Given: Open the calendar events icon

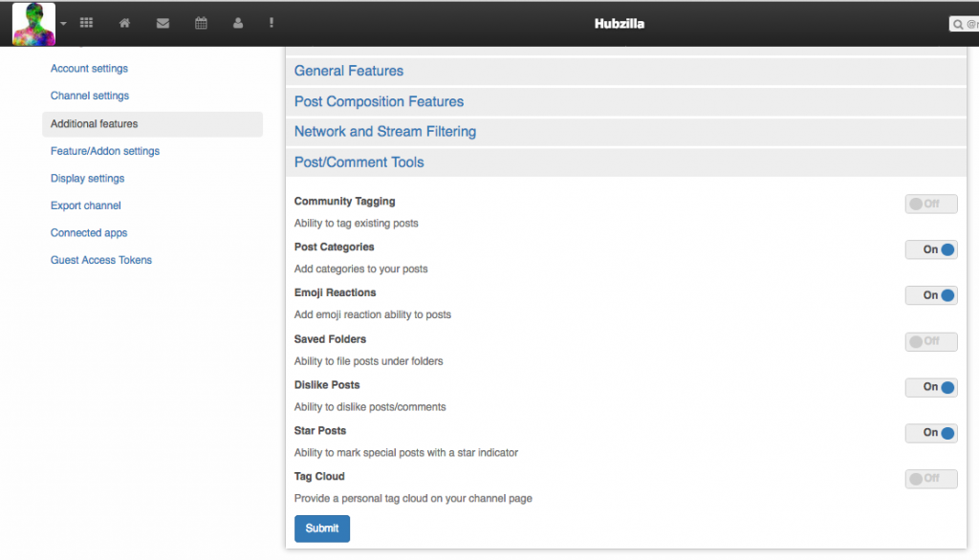Looking at the screenshot, I should tap(201, 23).
